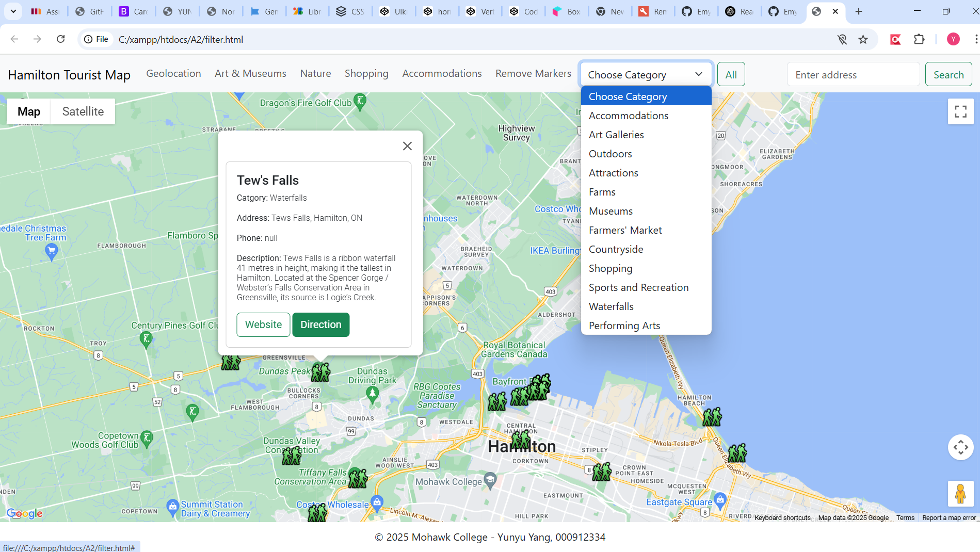
Task: Click the Dragon's Fire Golf Club pin
Action: pyautogui.click(x=360, y=101)
